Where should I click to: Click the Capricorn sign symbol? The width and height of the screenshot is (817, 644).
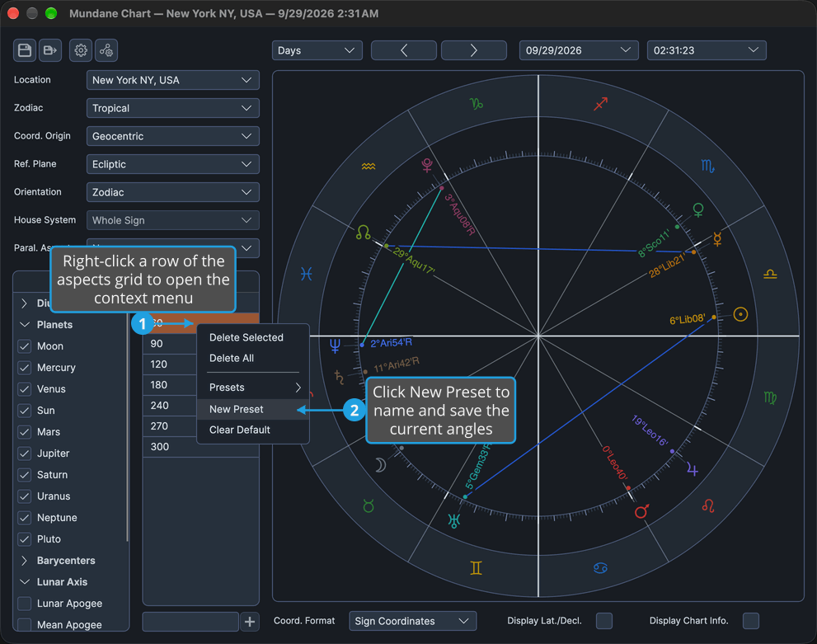pos(477,104)
